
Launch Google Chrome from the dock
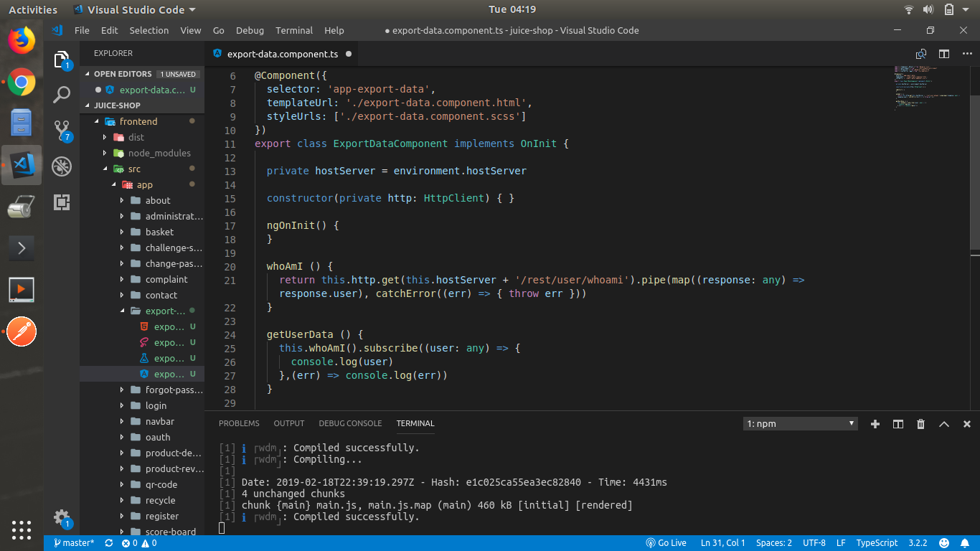(x=22, y=83)
